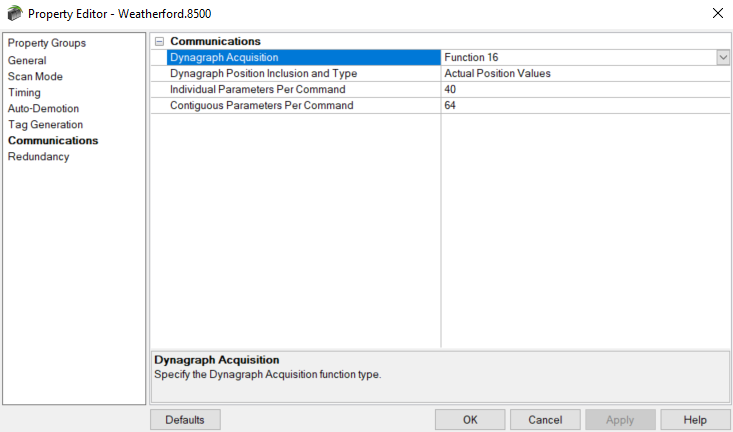Edit the Individual Parameters Per Command value

585,89
